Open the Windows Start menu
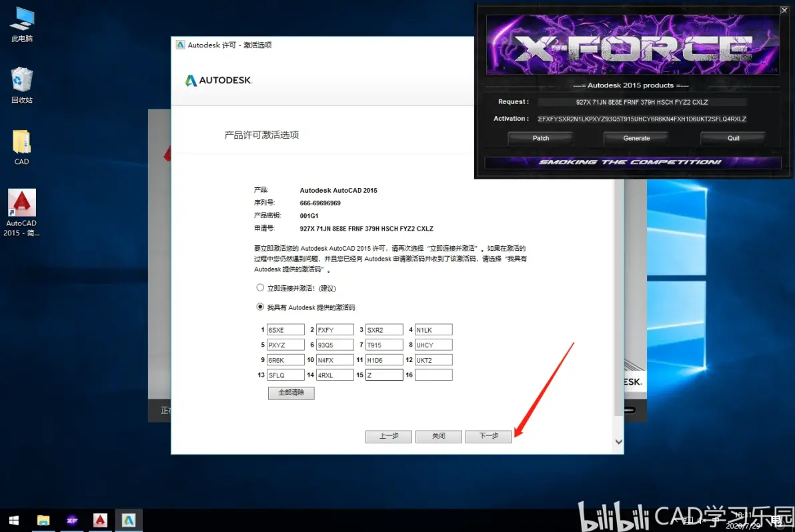The height and width of the screenshot is (532, 795). [14, 521]
